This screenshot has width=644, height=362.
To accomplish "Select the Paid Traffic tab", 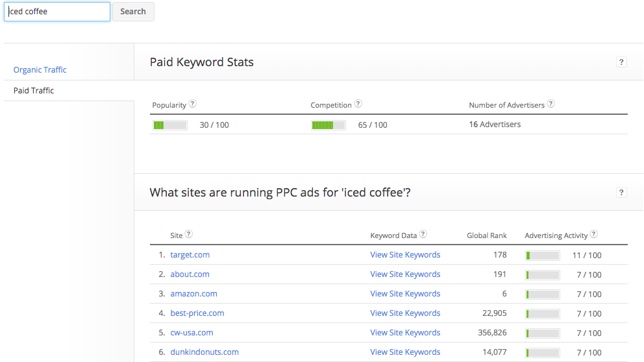I will point(34,91).
